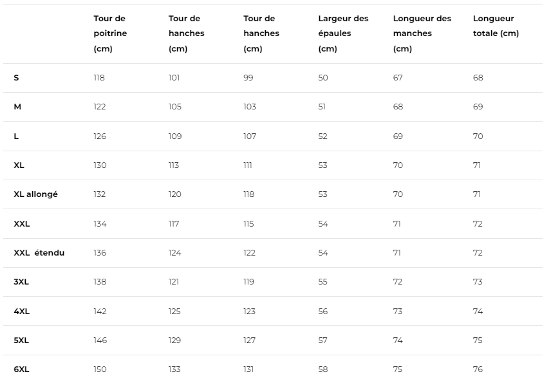Click total length 76 in 6XL row
The width and height of the screenshot is (551, 392).
coord(478,369)
